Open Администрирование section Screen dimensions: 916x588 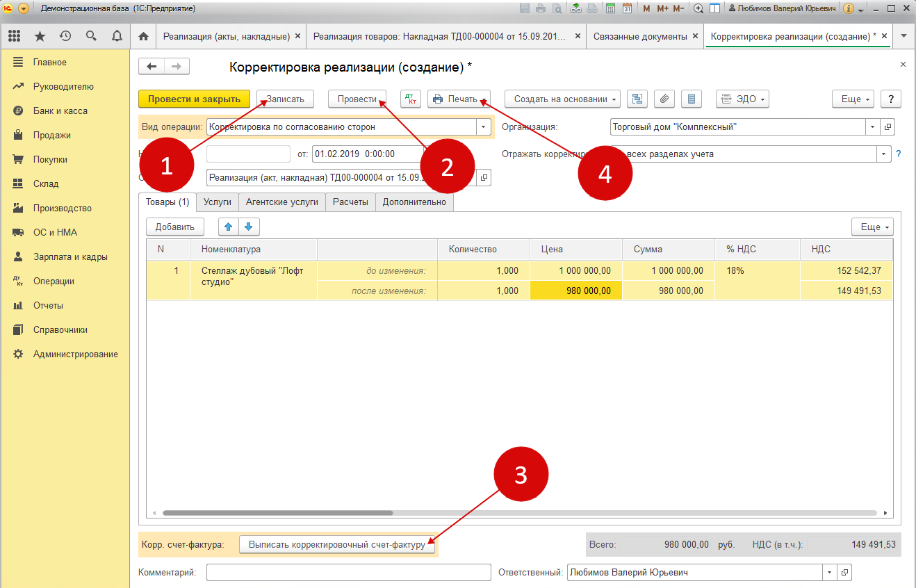tap(76, 354)
